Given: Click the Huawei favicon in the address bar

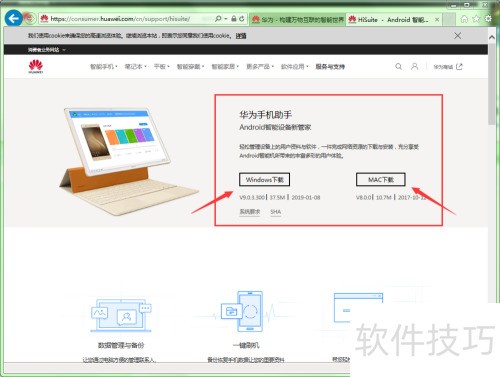Looking at the screenshot, I should tap(44, 19).
